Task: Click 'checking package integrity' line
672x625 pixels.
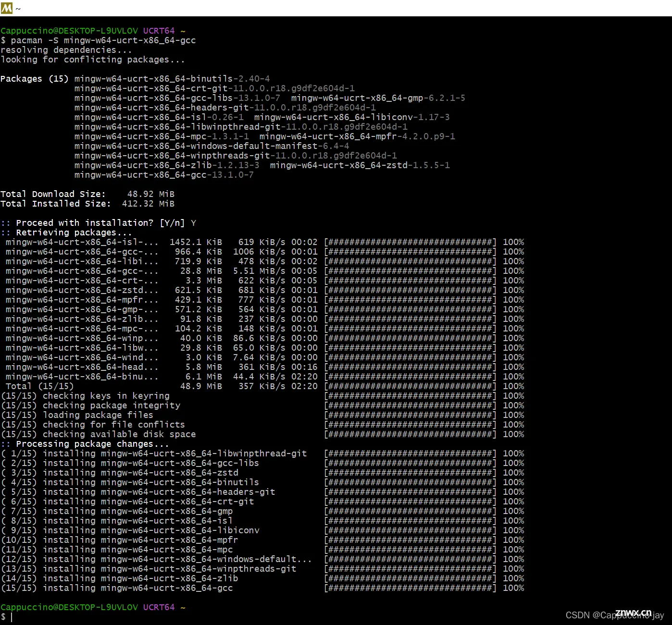Action: pos(91,405)
